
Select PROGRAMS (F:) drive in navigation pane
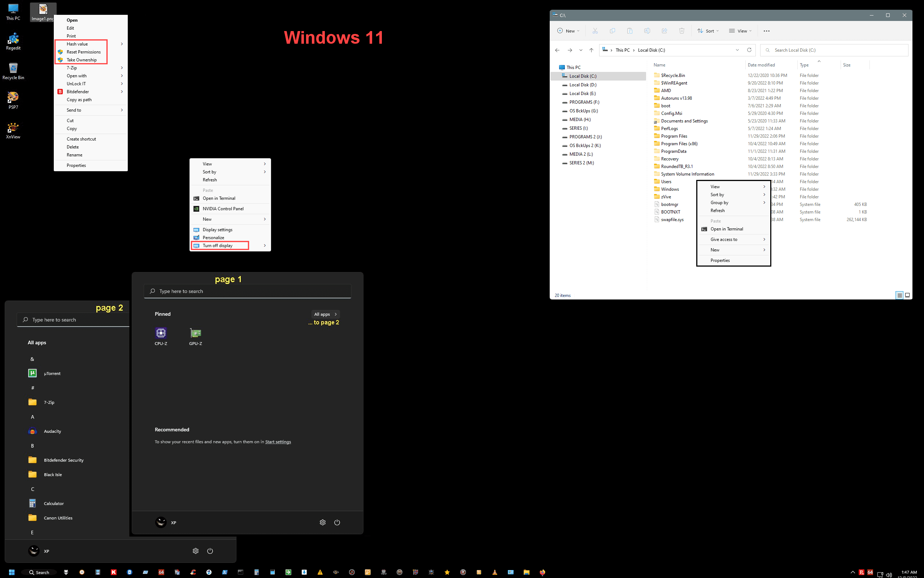click(x=584, y=102)
